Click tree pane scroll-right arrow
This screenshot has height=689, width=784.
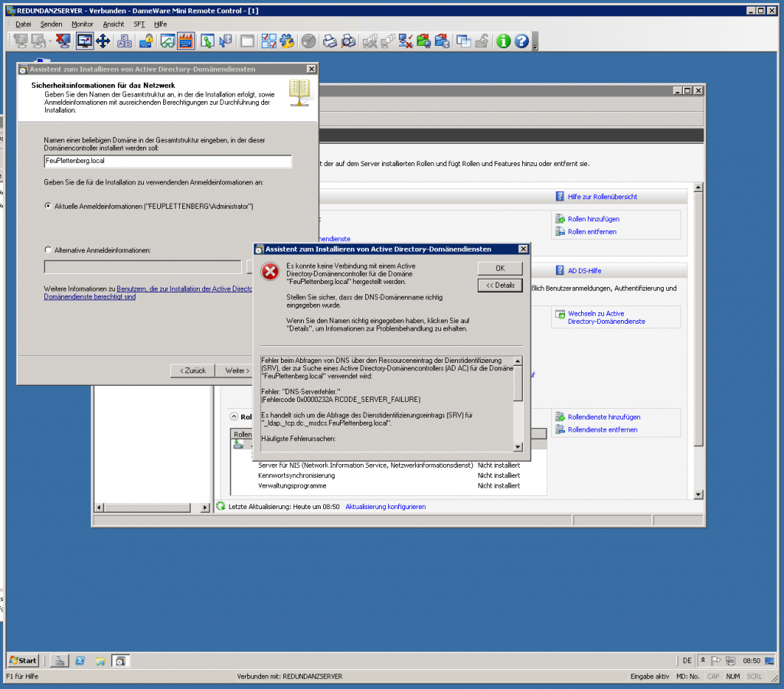pyautogui.click(x=204, y=508)
